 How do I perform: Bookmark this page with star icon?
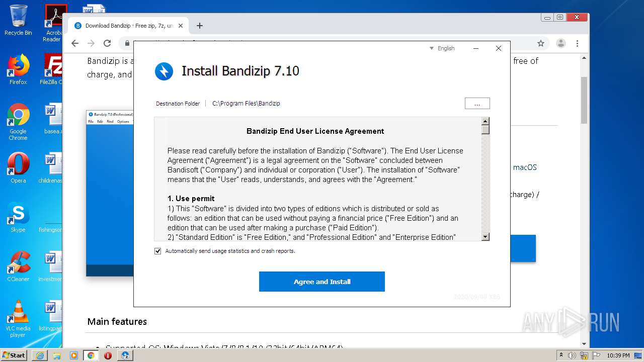click(x=541, y=43)
